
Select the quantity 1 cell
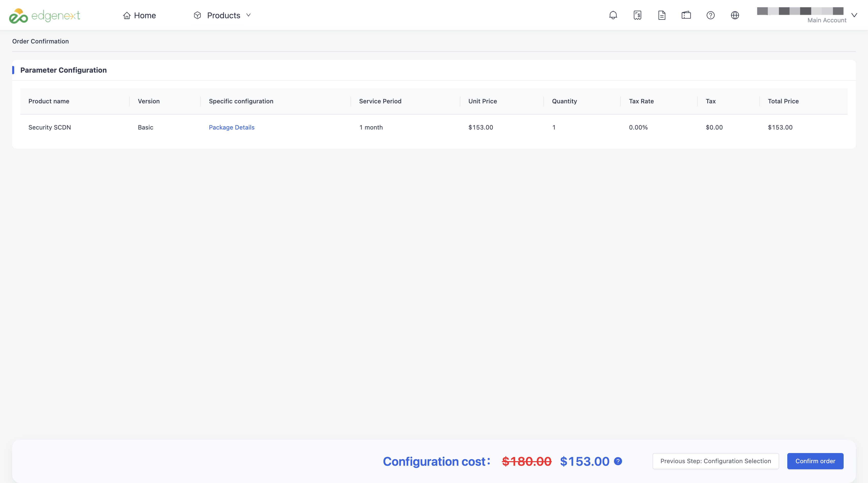tap(554, 127)
